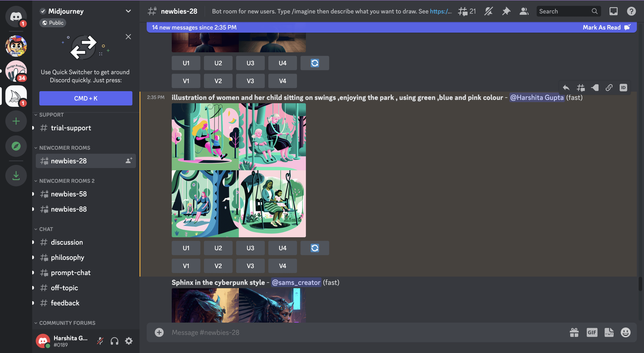
Task: Open the swings illustration image grid
Action: [x=239, y=170]
